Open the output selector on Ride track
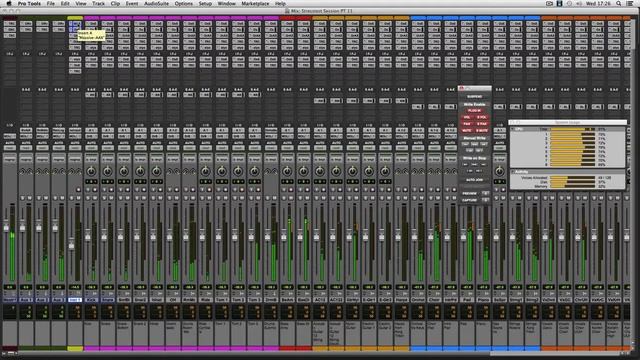 coord(205,136)
